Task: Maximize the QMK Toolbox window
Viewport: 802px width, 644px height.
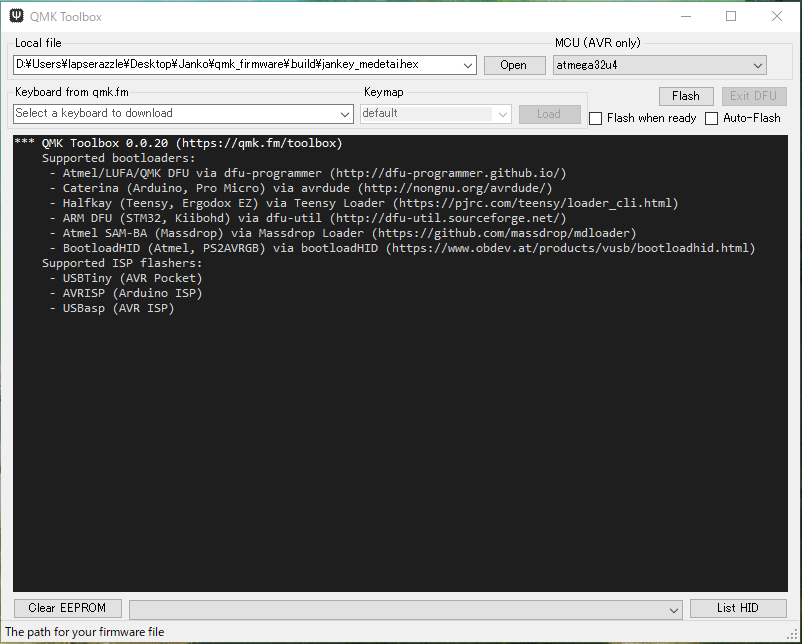Action: point(731,16)
